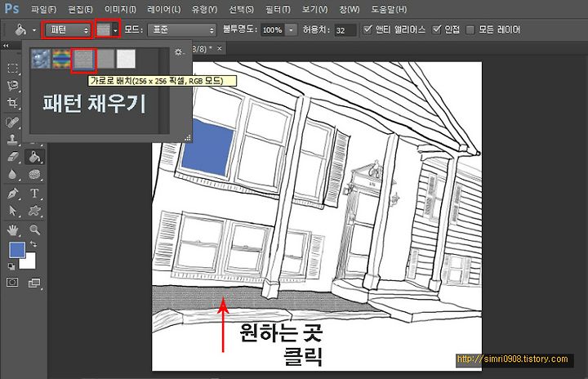The height and width of the screenshot is (379, 588).
Task: Toggle 앤티 앨리어스 checkbox
Action: 367,29
